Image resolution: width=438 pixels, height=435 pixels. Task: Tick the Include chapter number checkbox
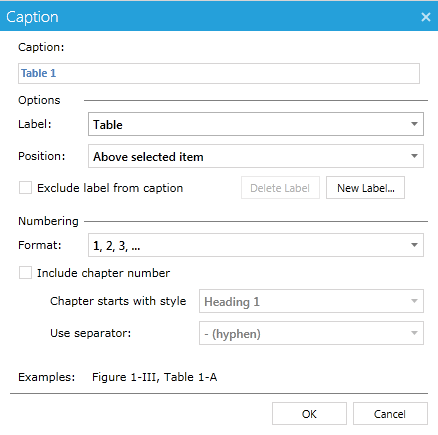tap(25, 273)
